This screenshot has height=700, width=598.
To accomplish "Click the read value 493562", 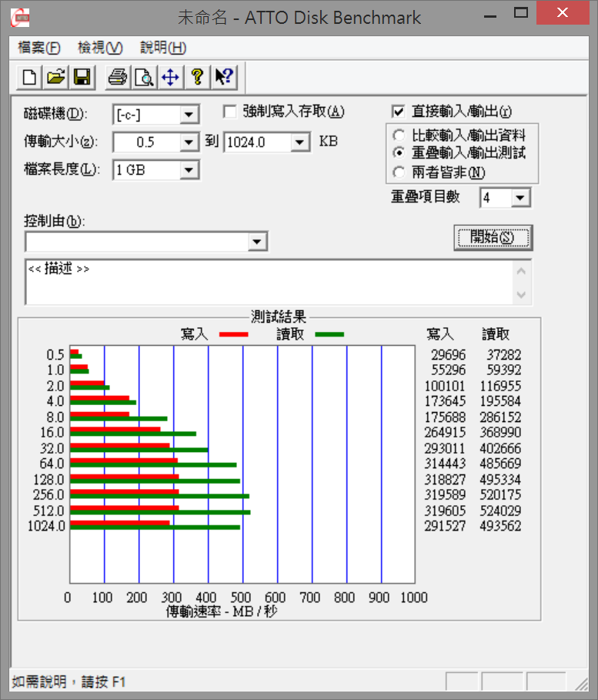I will click(500, 526).
